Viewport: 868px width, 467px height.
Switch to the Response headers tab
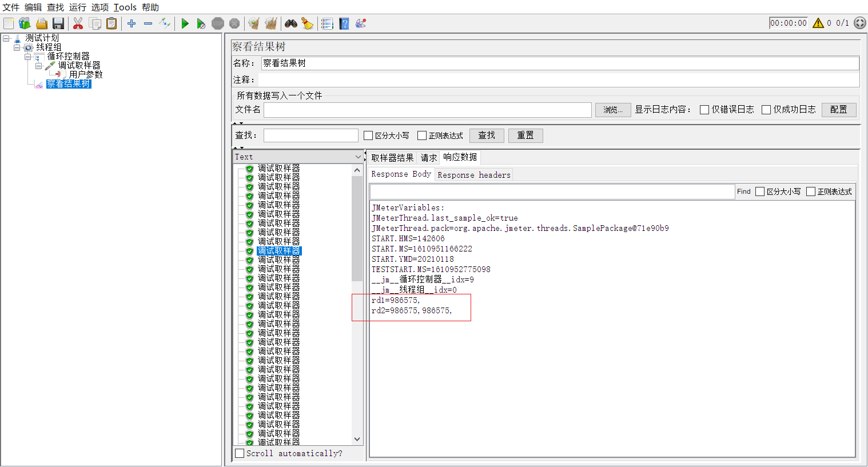pos(473,174)
